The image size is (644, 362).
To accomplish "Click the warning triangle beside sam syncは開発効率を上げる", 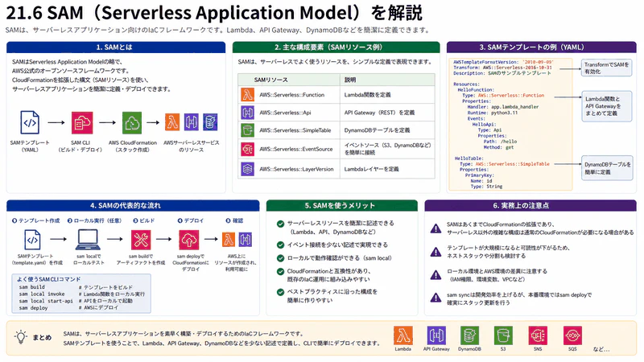I will click(x=436, y=298).
